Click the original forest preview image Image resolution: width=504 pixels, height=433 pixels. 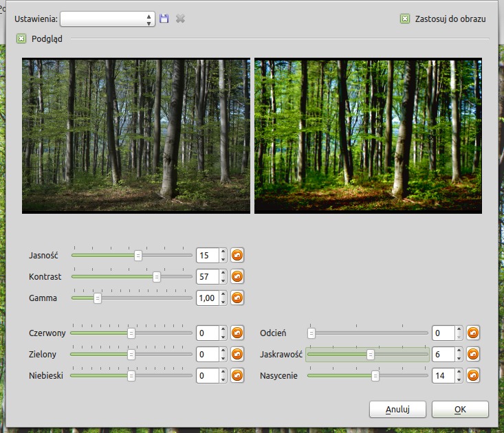tap(136, 135)
